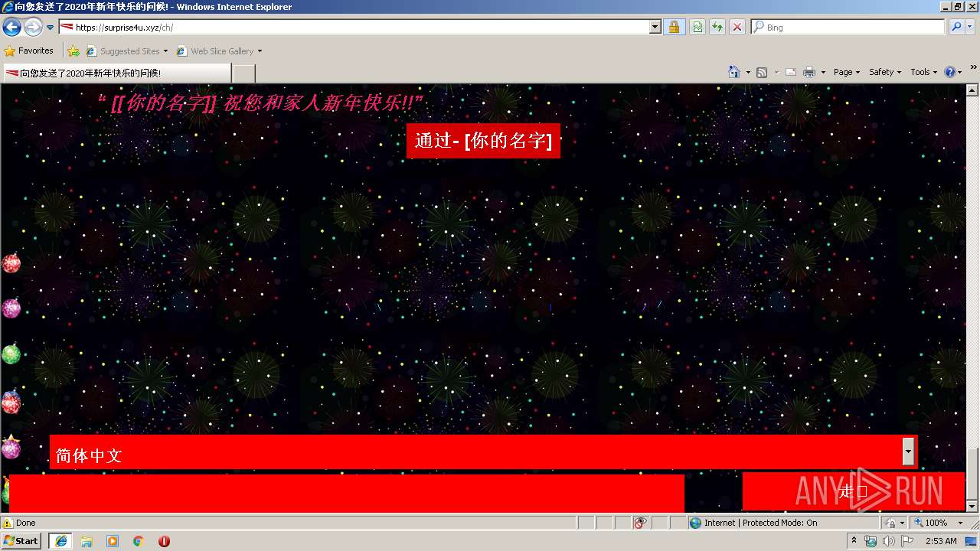The image size is (980, 551).
Task: Open the Suggested Sites link
Action: (126, 51)
